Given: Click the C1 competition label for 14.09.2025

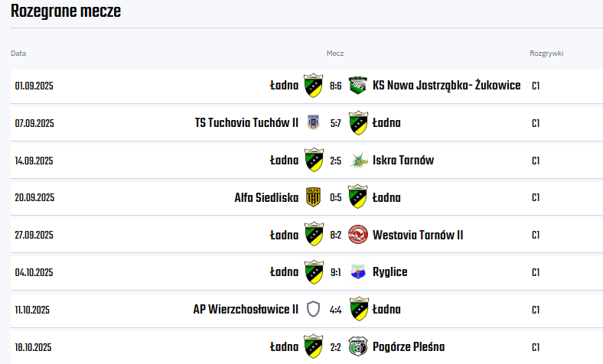Looking at the screenshot, I should (536, 161).
